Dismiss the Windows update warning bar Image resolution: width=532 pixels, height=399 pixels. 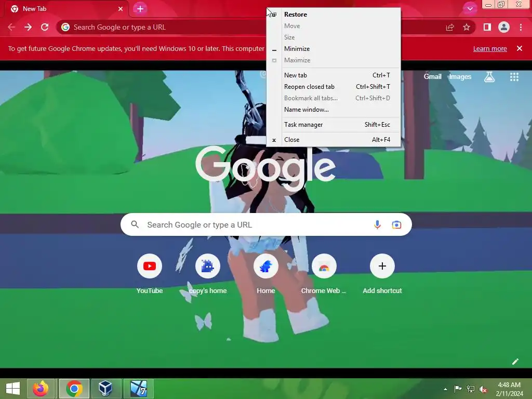(x=520, y=48)
